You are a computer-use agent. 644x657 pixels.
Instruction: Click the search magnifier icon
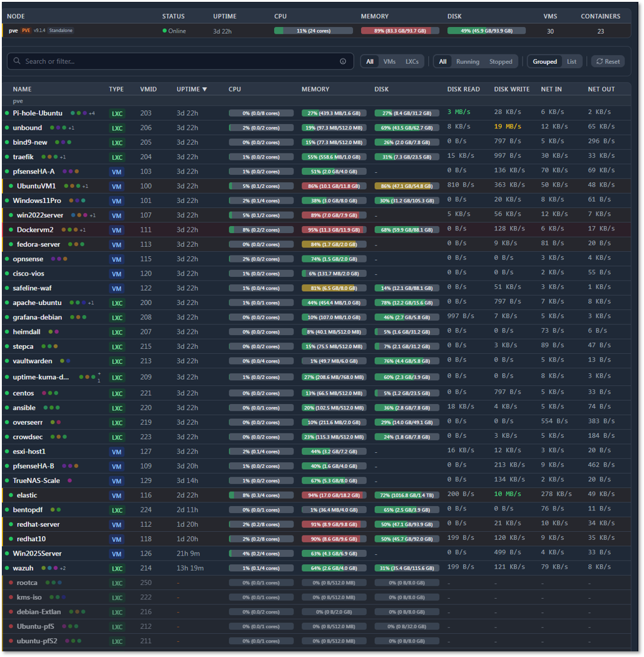pos(16,61)
